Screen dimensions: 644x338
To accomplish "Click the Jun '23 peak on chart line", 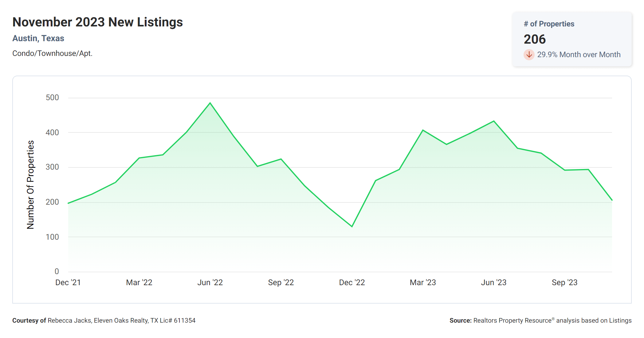I will [x=494, y=121].
